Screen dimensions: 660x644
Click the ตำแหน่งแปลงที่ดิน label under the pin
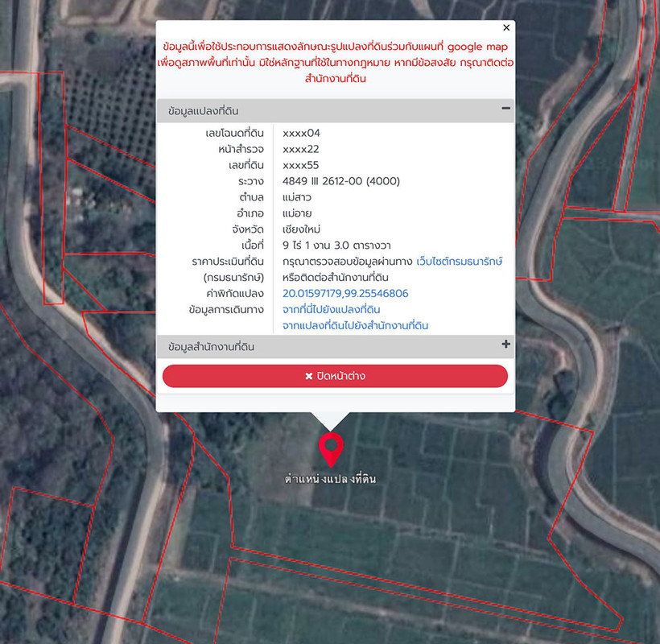(x=331, y=479)
